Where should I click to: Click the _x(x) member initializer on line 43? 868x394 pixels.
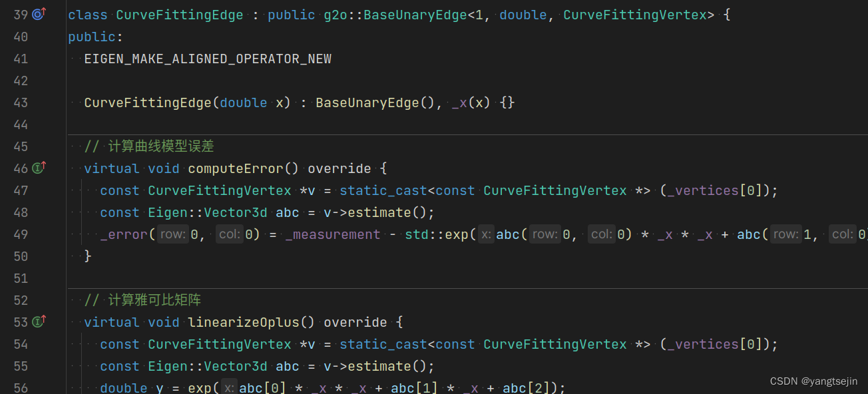coord(471,102)
